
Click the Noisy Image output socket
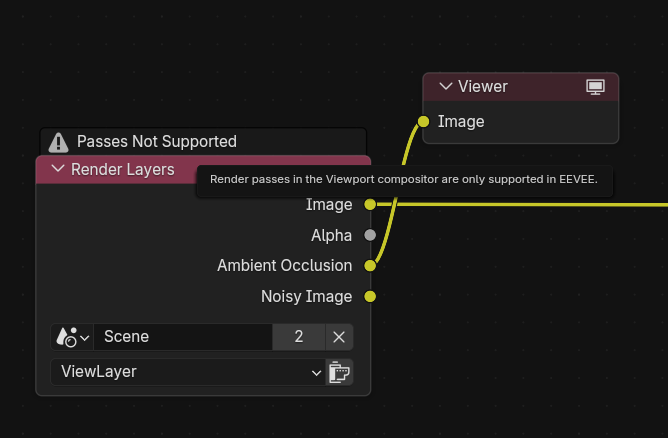click(x=370, y=297)
